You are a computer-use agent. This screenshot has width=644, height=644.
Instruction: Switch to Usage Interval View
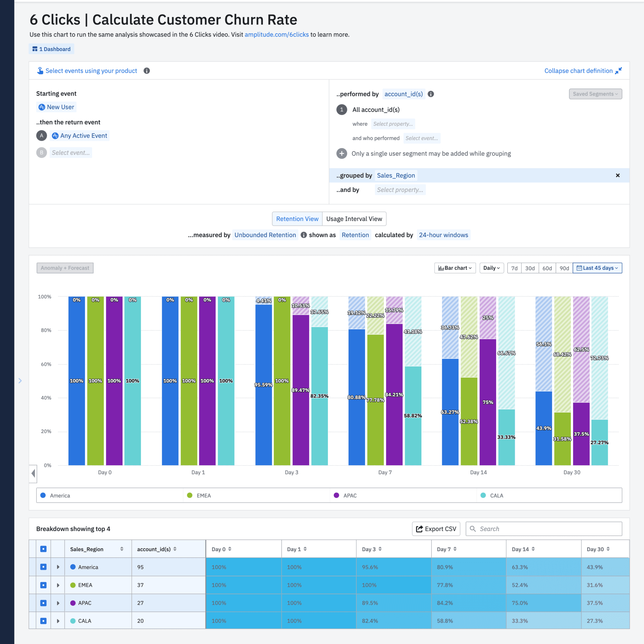pyautogui.click(x=354, y=219)
